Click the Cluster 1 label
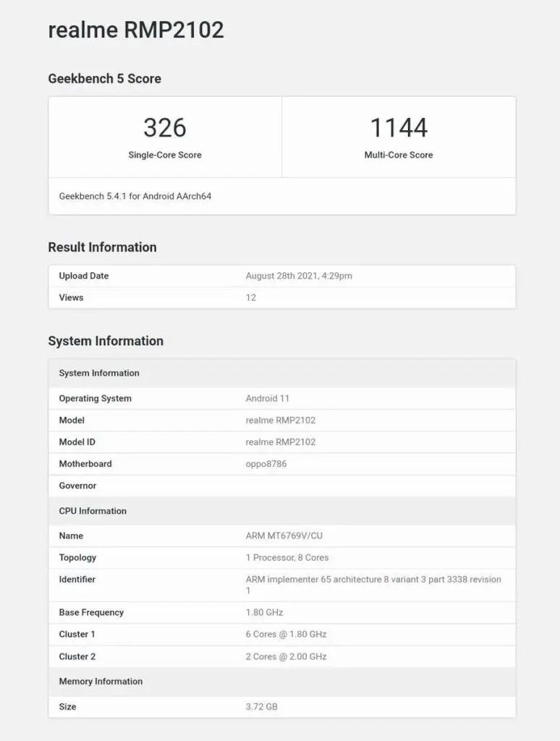 point(77,634)
